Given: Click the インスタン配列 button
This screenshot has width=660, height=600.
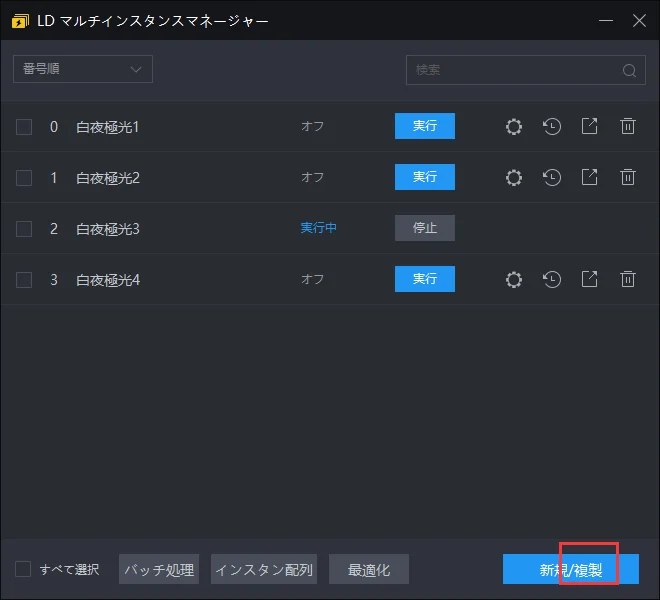Looking at the screenshot, I should click(x=264, y=569).
